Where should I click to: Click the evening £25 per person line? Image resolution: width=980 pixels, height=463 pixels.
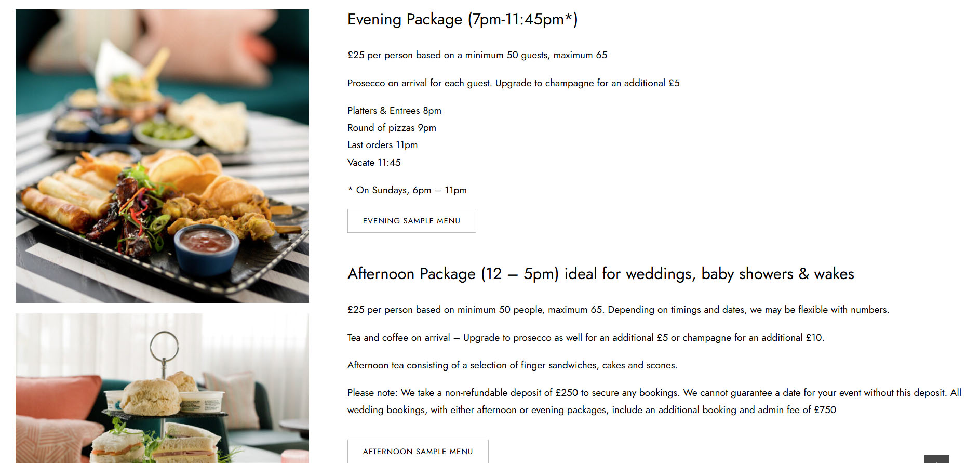[477, 55]
